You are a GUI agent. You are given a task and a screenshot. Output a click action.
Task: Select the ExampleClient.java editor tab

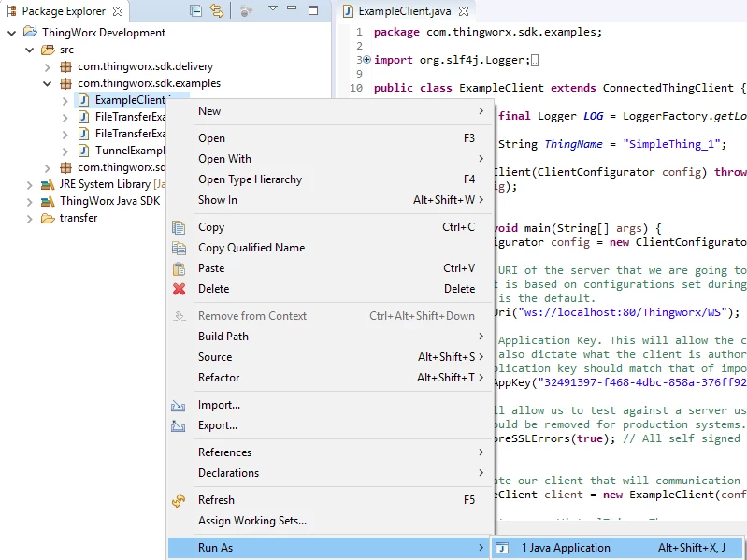[x=405, y=11]
